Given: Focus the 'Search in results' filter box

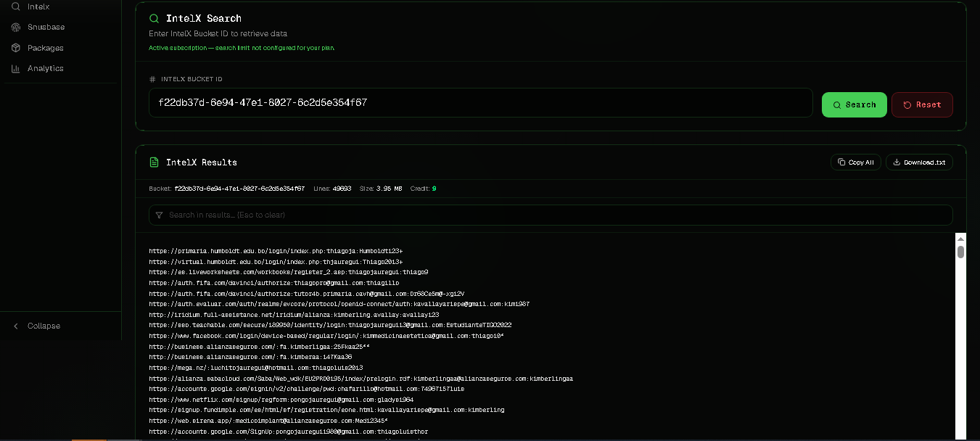Looking at the screenshot, I should click(x=551, y=215).
